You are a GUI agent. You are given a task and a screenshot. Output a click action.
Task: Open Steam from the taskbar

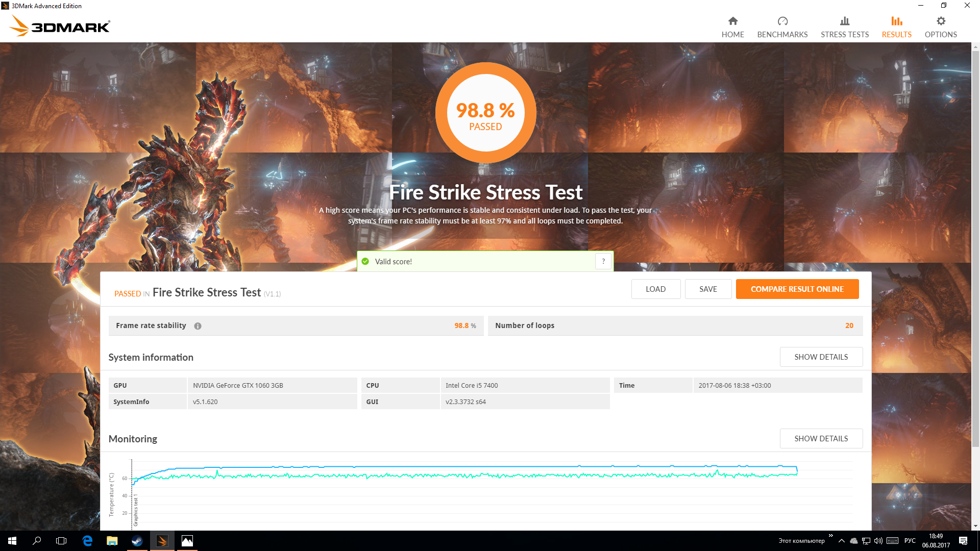pyautogui.click(x=137, y=541)
